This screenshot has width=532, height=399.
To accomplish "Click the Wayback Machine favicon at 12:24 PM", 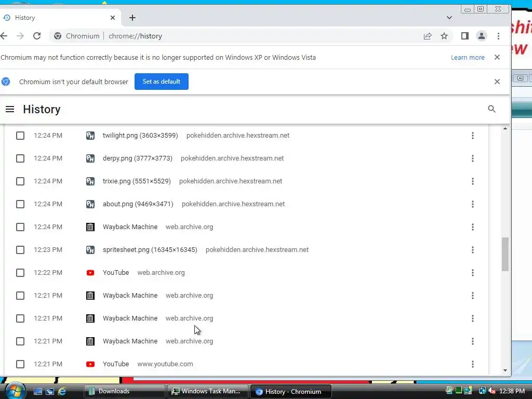I will click(x=90, y=227).
